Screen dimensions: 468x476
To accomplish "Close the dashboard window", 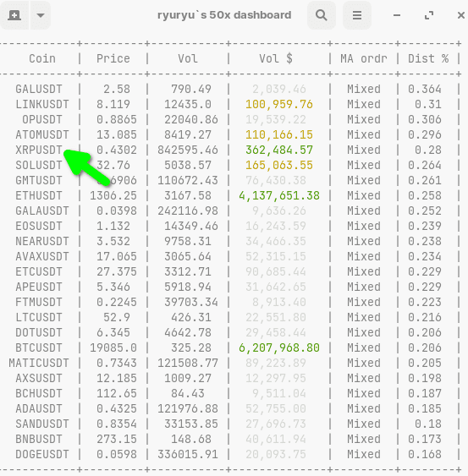I will pyautogui.click(x=461, y=15).
